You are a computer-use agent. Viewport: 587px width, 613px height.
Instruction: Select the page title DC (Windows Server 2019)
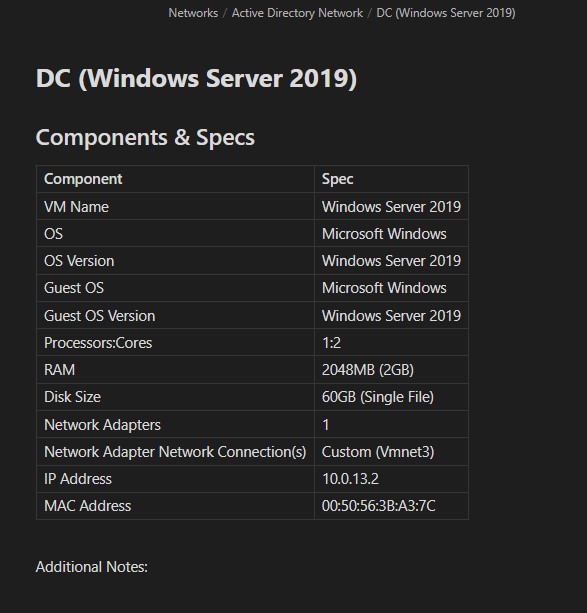click(x=196, y=78)
